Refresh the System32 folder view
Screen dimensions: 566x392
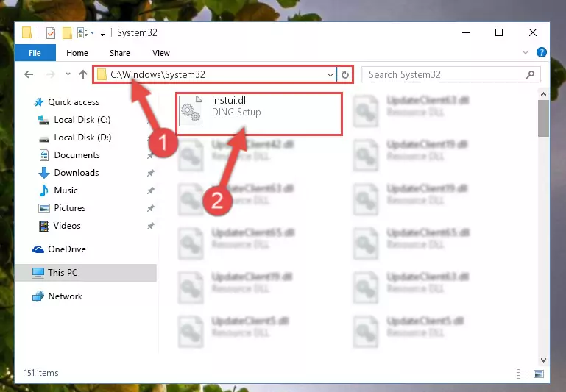point(345,75)
